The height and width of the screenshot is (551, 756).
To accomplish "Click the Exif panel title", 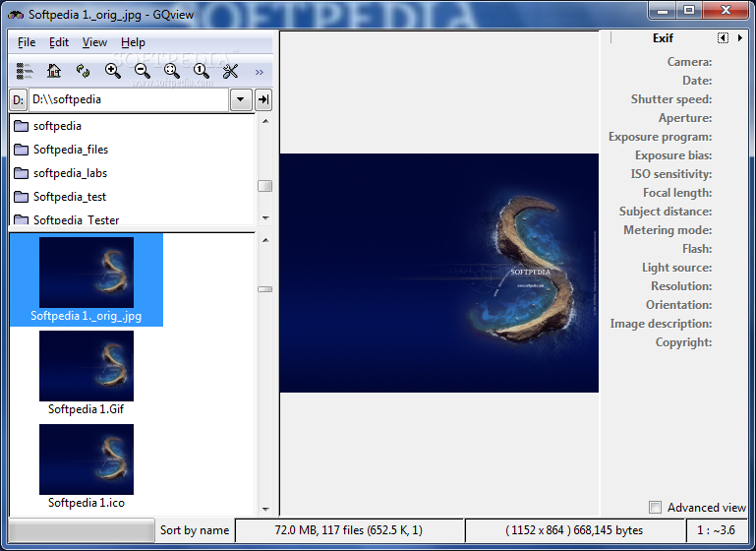I will 663,38.
